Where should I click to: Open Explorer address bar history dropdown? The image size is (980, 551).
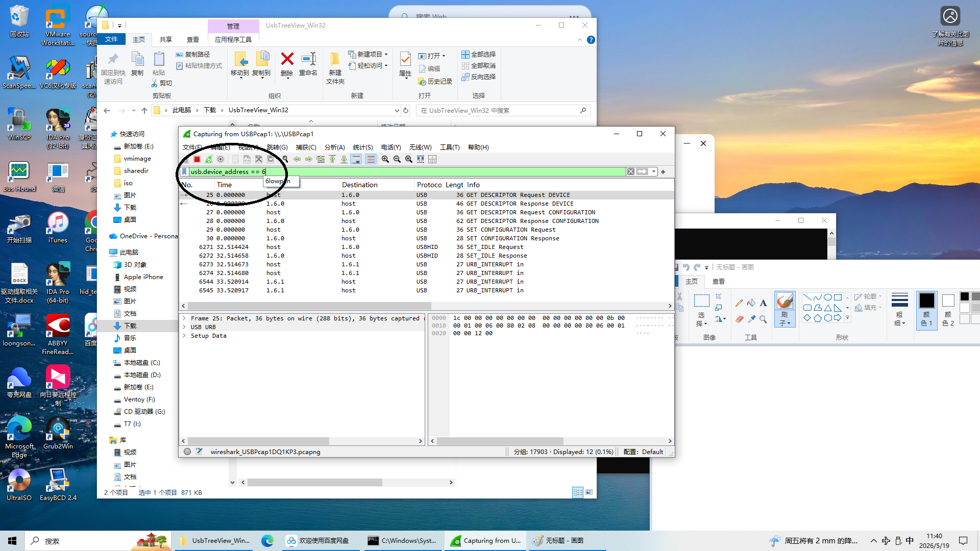click(x=397, y=110)
